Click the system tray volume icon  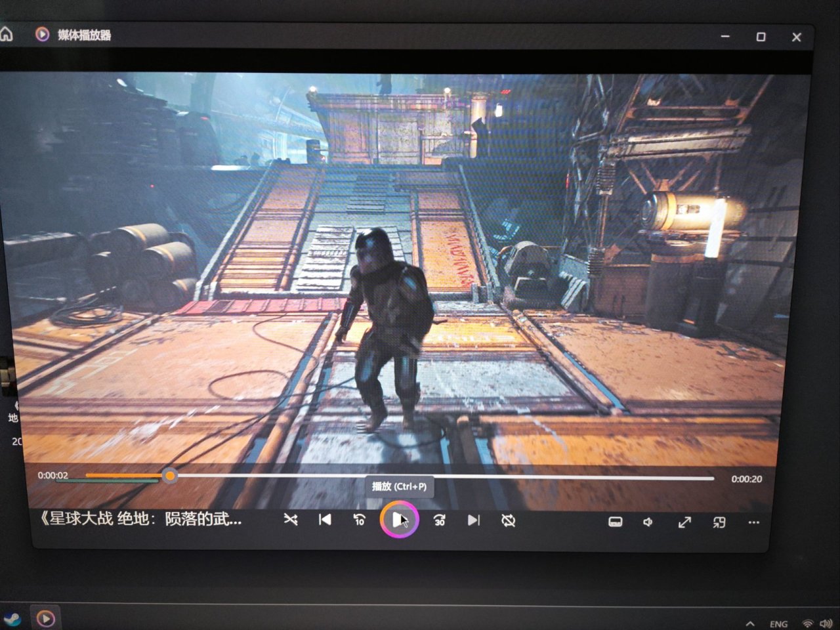pos(826,623)
